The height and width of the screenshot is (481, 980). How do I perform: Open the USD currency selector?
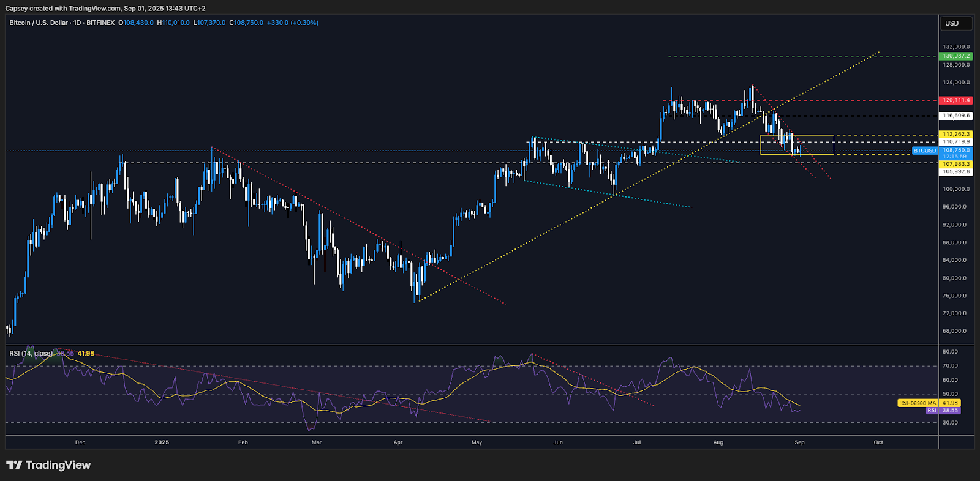pos(956,23)
